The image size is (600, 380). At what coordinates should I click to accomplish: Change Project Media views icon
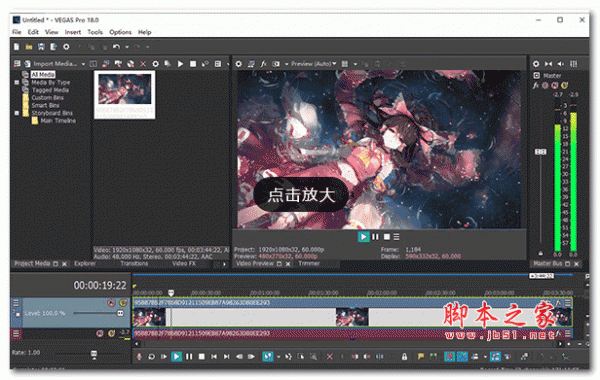[218, 64]
